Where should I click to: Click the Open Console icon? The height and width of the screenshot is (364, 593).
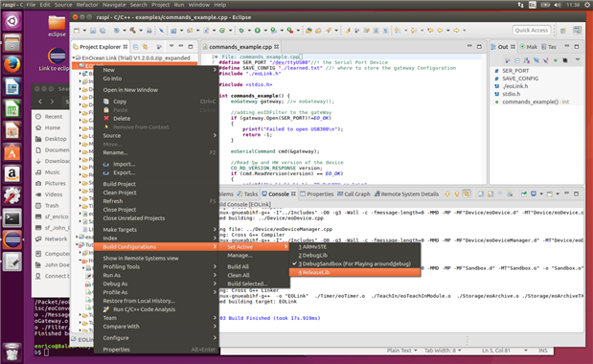tap(550, 193)
